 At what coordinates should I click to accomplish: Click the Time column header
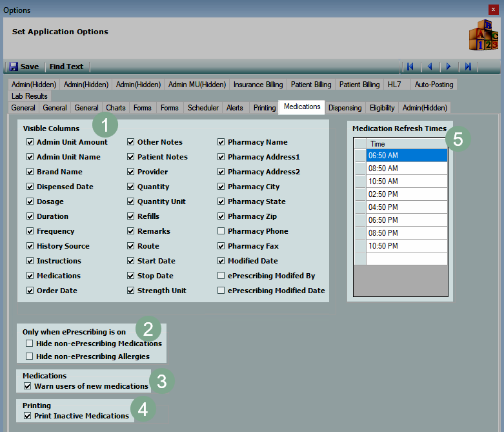407,144
